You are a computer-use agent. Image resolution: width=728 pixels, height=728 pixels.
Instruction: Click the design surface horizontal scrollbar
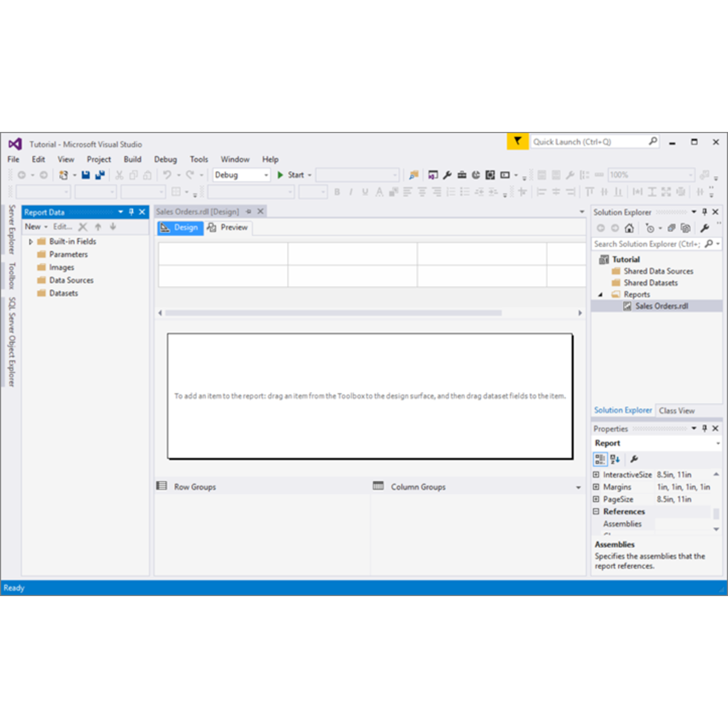[333, 313]
